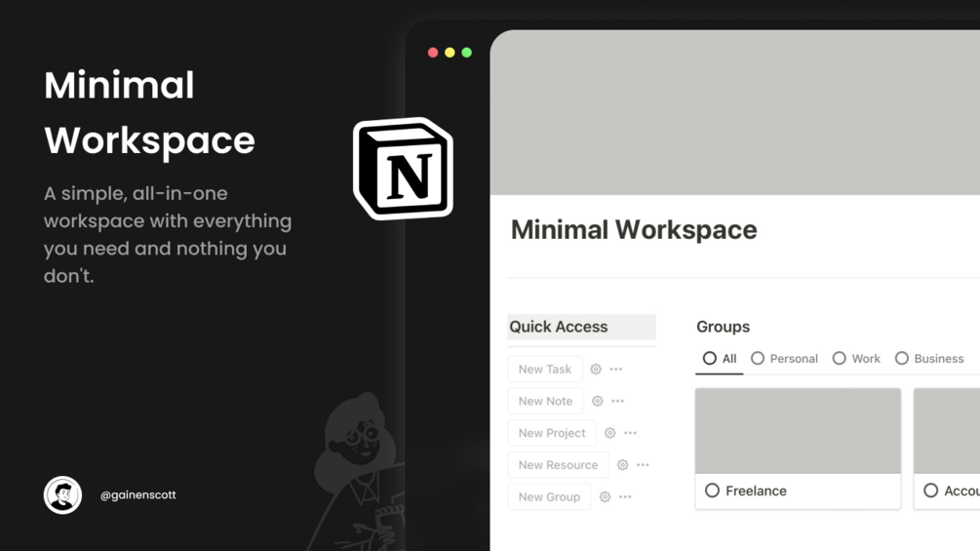Click the Minimal Workspace page title
Image resolution: width=980 pixels, height=551 pixels.
pyautogui.click(x=634, y=230)
